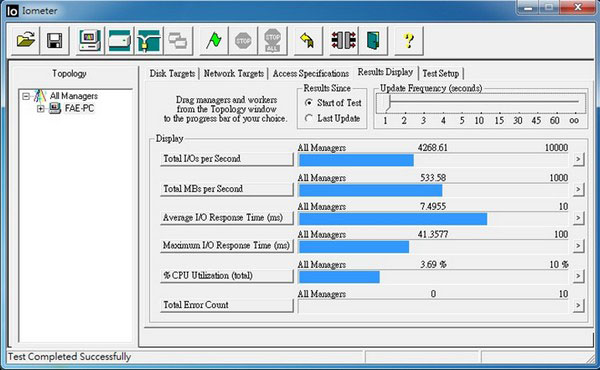600x370 pixels.
Task: Open arrow menu for Total I/Os per Second
Action: pos(578,158)
